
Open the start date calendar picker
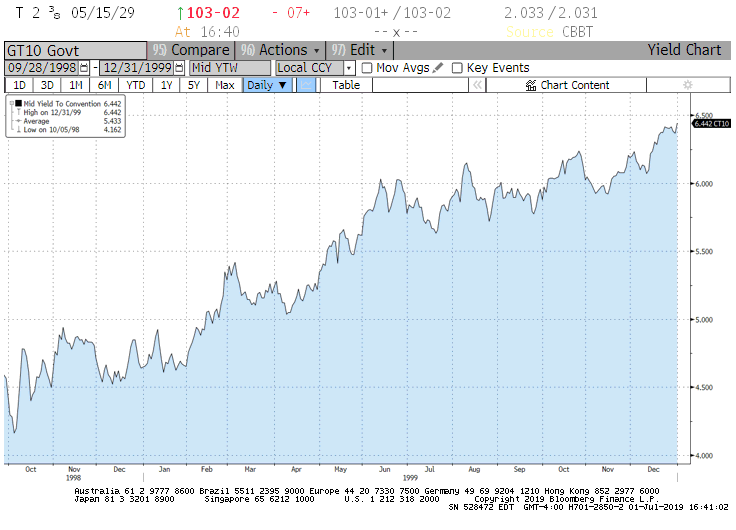pyautogui.click(x=83, y=68)
